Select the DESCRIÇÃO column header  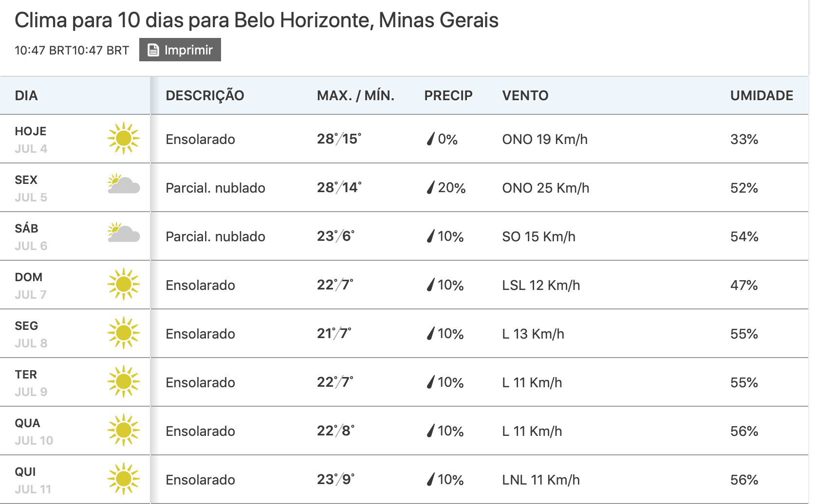click(x=205, y=95)
